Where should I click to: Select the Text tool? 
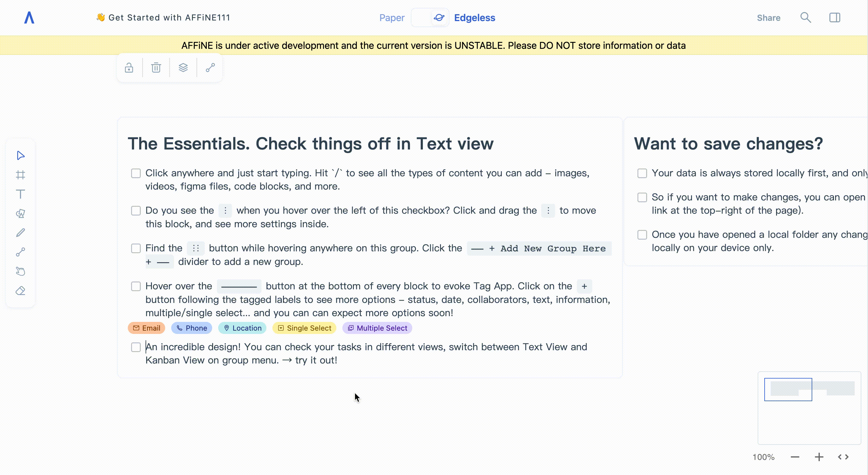(20, 194)
